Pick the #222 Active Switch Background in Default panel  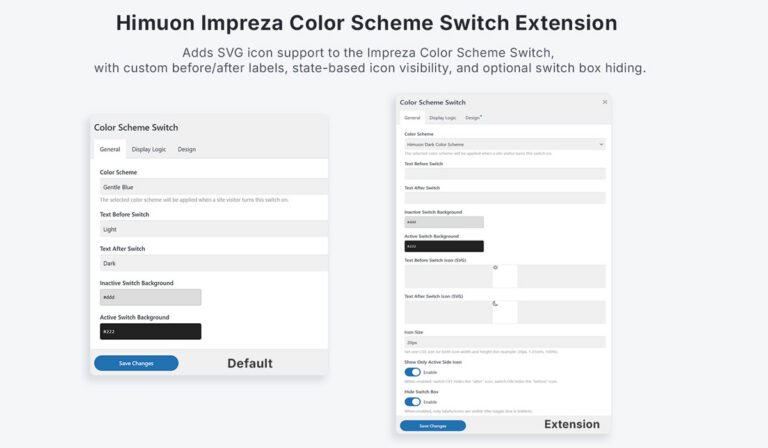150,331
